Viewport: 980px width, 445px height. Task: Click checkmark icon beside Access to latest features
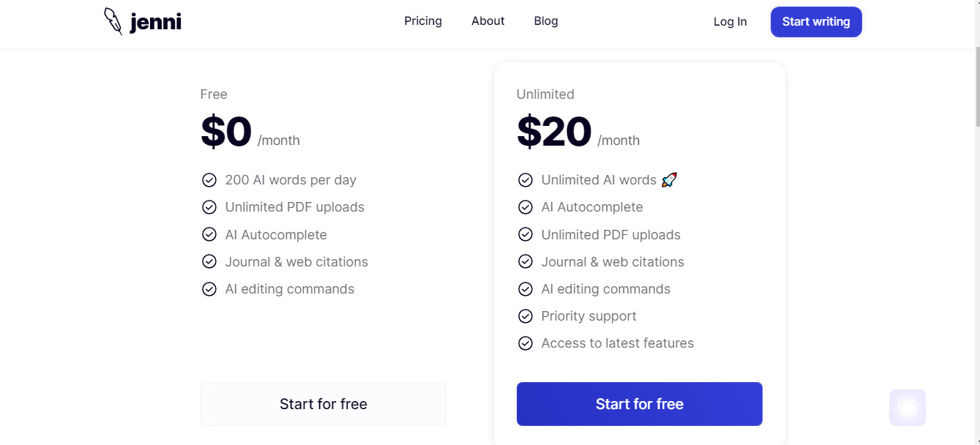(525, 343)
